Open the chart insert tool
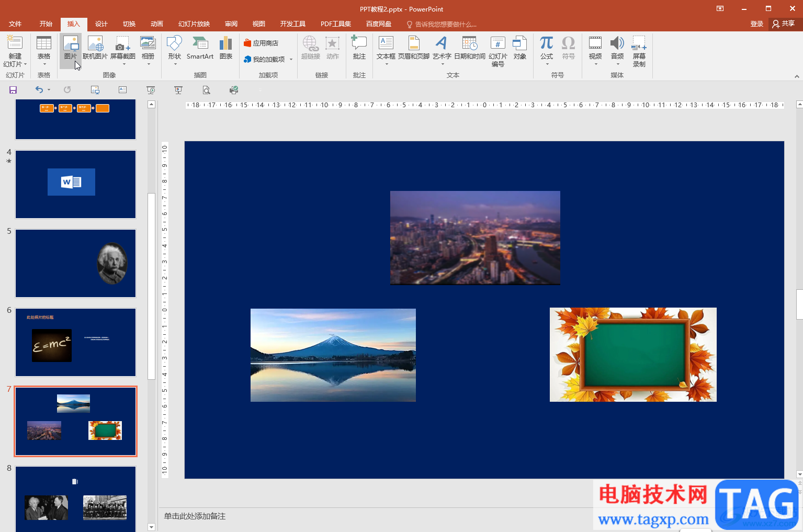803x532 pixels. pyautogui.click(x=226, y=49)
